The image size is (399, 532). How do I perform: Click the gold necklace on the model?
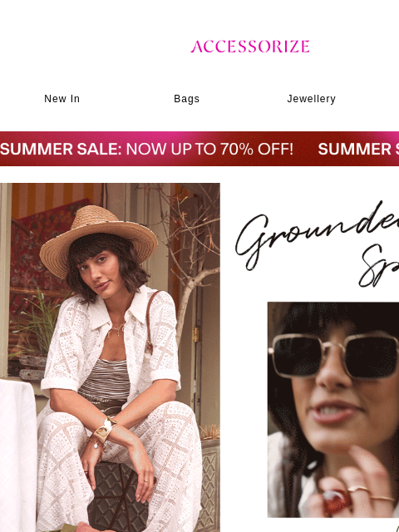tap(116, 330)
